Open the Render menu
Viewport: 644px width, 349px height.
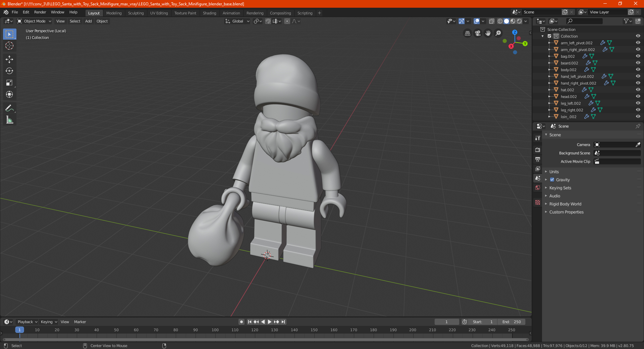coord(40,12)
